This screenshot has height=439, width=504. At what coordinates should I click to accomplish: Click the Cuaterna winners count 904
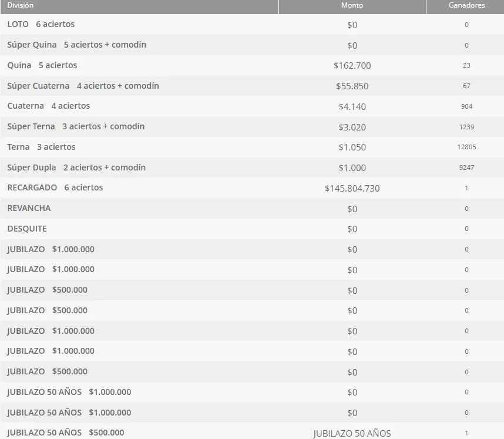pos(466,106)
